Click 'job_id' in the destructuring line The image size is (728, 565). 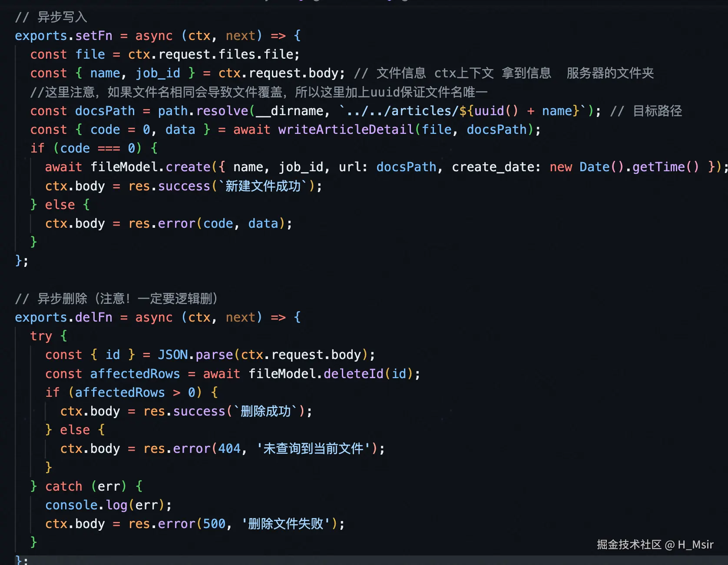tap(158, 73)
